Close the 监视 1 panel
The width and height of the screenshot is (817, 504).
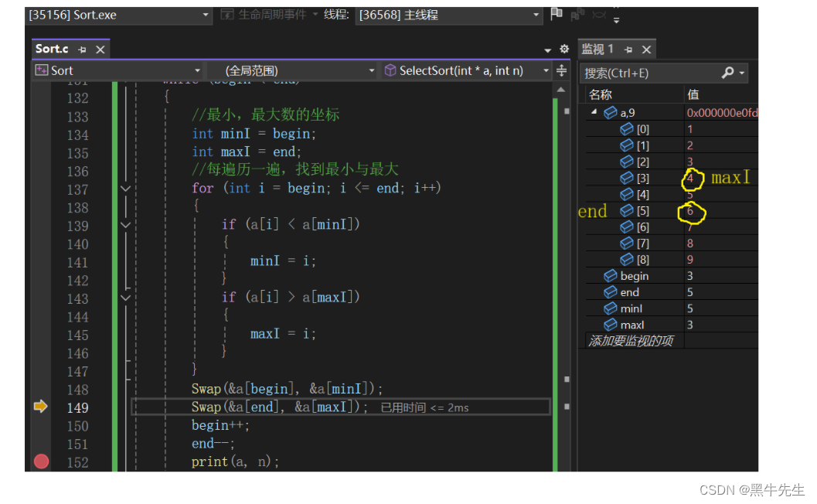(647, 49)
